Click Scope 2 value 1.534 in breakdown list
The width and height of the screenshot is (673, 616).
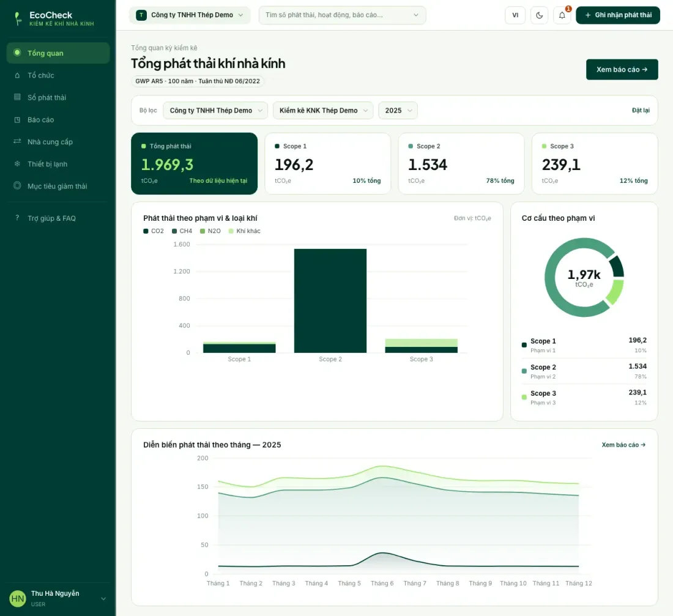pyautogui.click(x=638, y=366)
